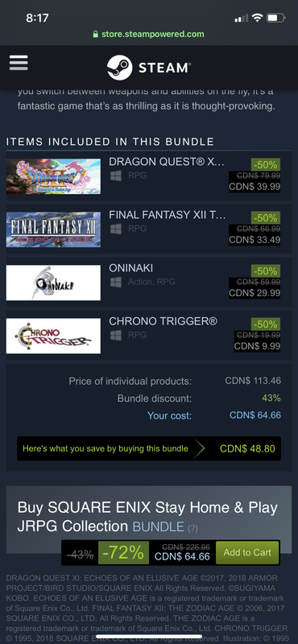Click the Windows icon under FINAL FANTASY XII
The height and width of the screenshot is (644, 298).
click(116, 229)
